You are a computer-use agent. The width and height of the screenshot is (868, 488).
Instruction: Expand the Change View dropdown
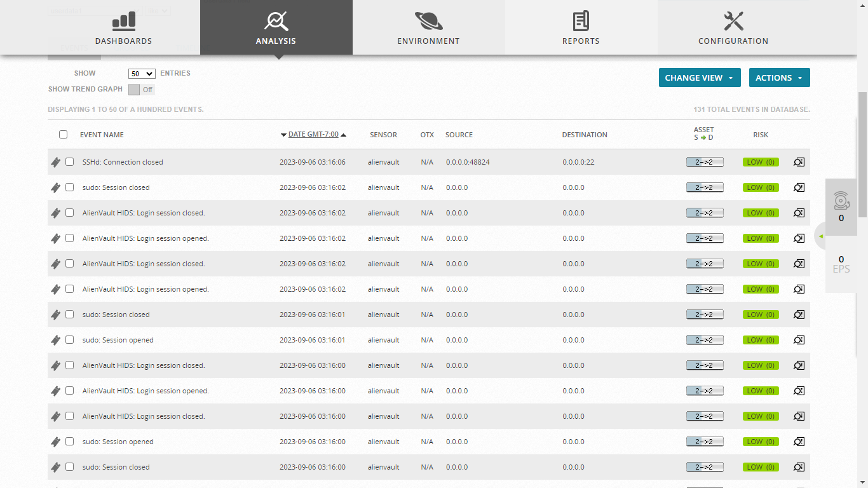700,78
